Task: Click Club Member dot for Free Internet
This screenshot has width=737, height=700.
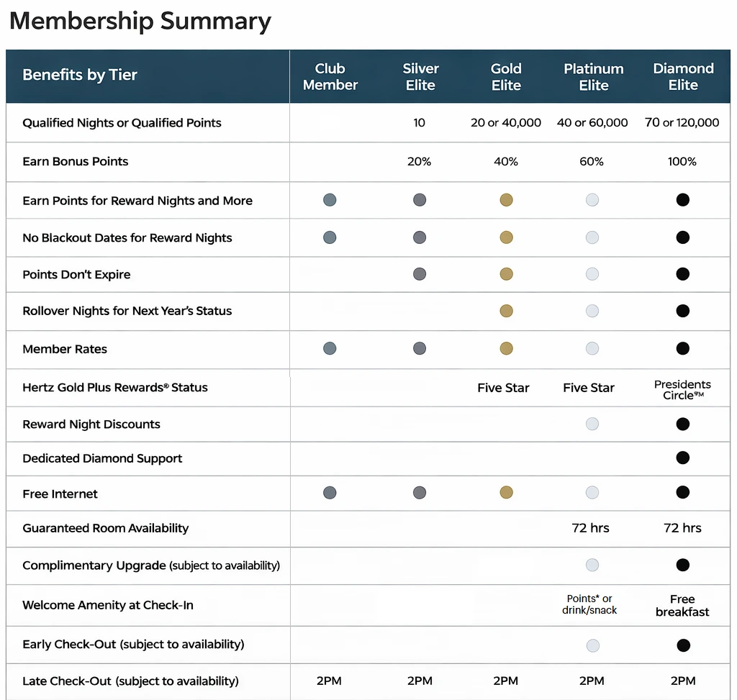Action: pyautogui.click(x=330, y=493)
